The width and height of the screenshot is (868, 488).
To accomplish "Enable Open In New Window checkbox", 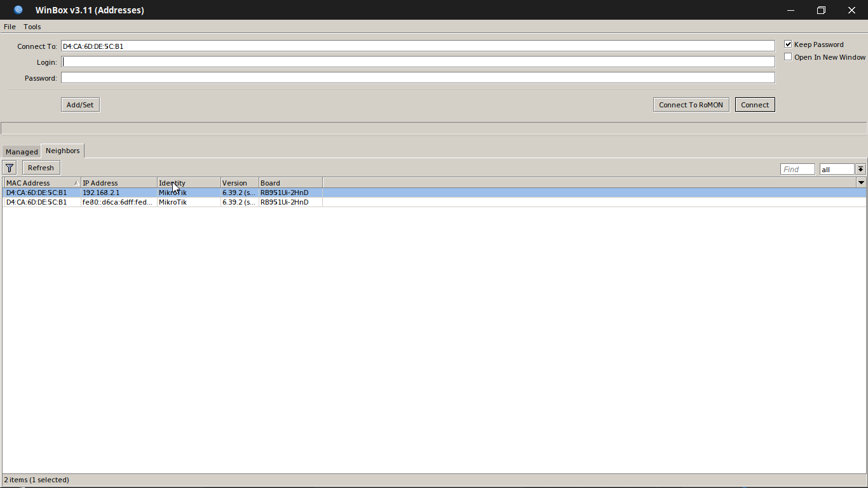I will pyautogui.click(x=788, y=57).
